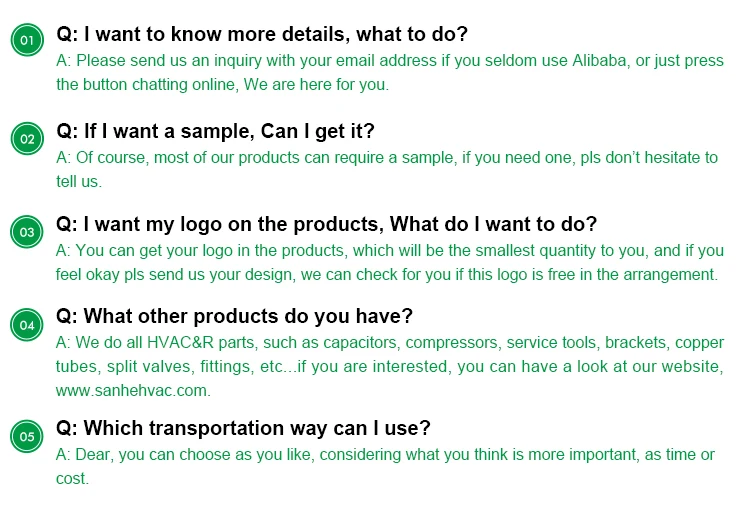Viewport: 750px width, 515px height.
Task: Click the word 'cost.' in the last answer
Action: [72, 478]
